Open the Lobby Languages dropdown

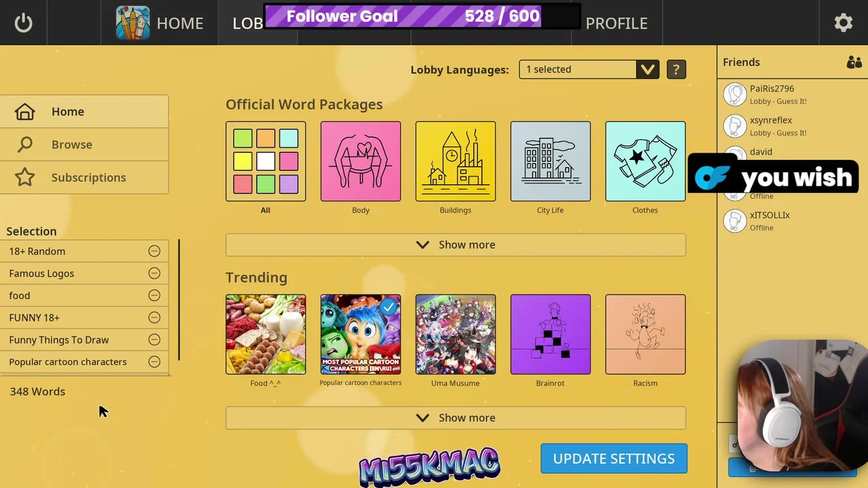pos(589,69)
